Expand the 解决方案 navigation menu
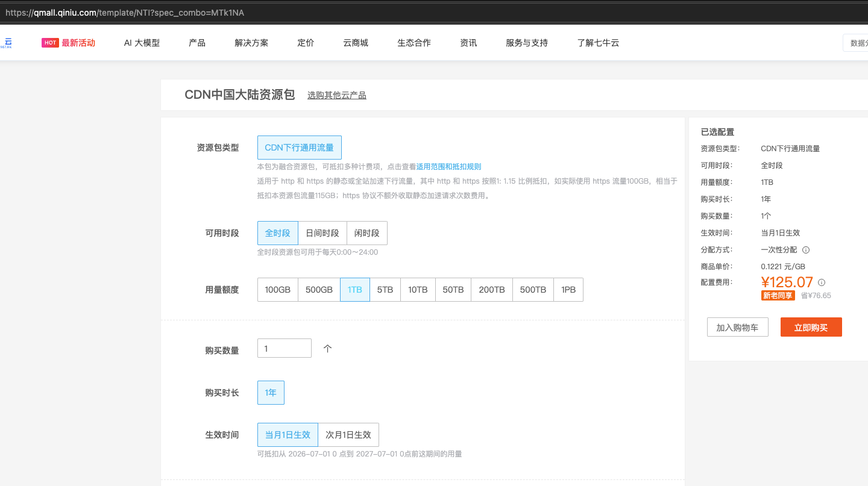Viewport: 868px width, 486px height. (251, 43)
